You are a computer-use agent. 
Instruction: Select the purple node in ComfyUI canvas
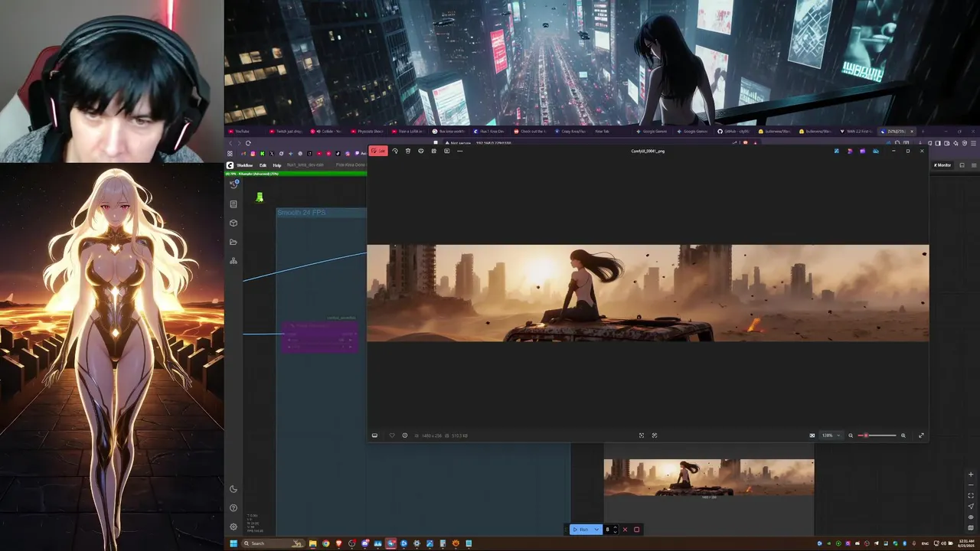[x=320, y=337]
